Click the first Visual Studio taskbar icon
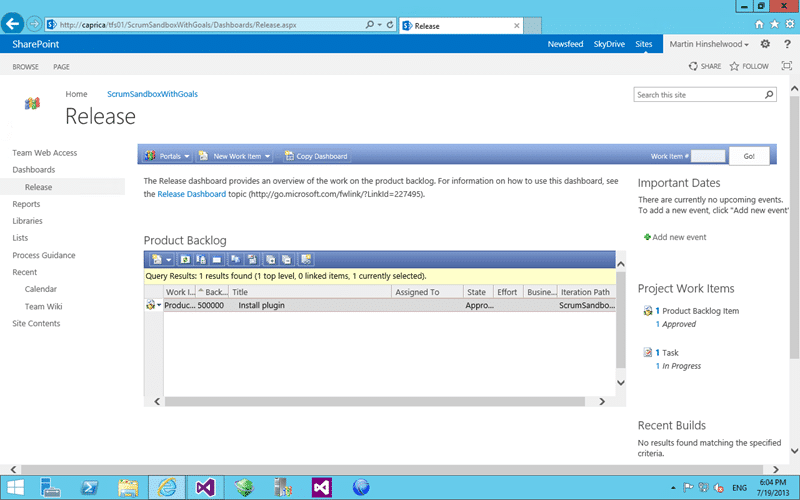 [x=205, y=487]
